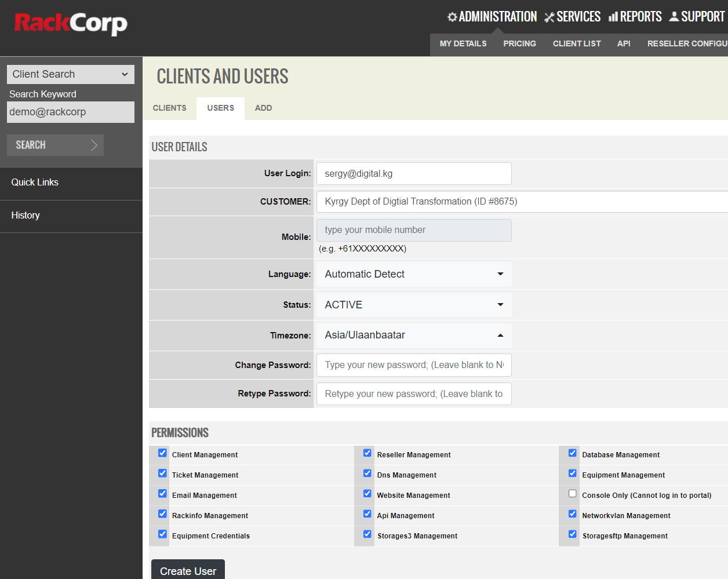Click the Create User button
This screenshot has width=728, height=579.
188,570
